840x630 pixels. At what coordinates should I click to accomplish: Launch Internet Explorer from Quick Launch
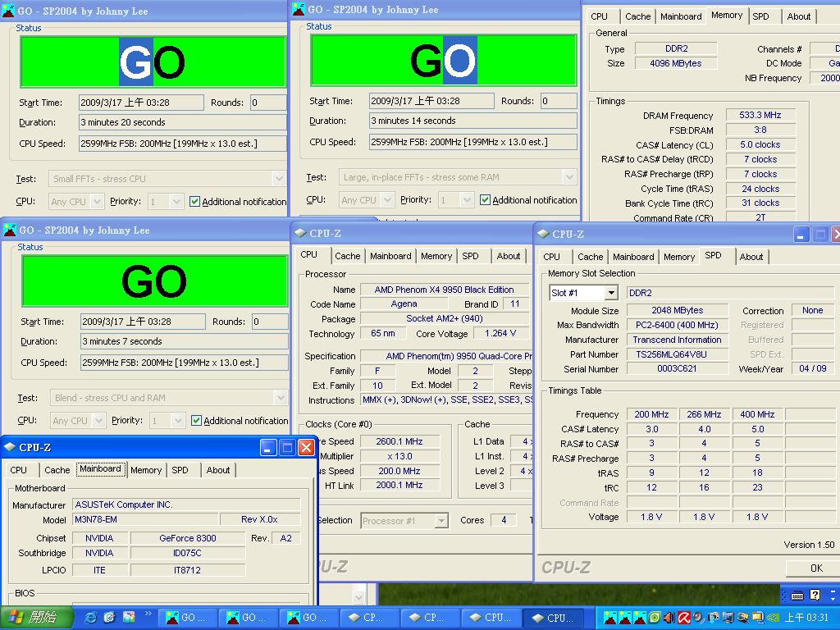pos(90,618)
